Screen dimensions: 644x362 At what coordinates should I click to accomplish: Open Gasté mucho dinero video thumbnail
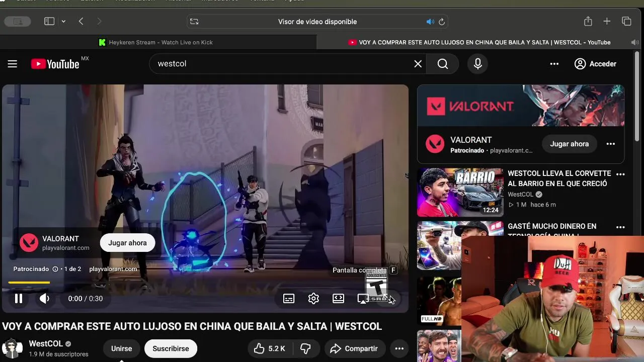point(439,245)
